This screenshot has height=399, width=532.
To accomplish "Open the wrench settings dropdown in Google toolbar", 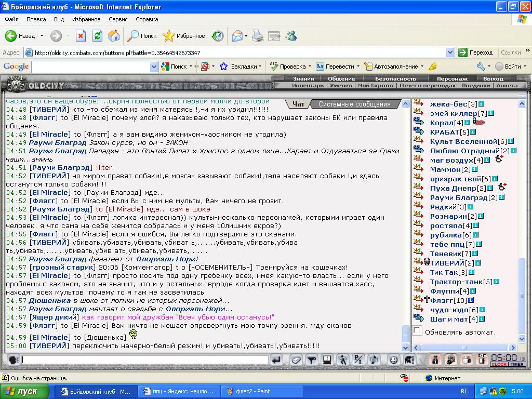I will click(489, 66).
